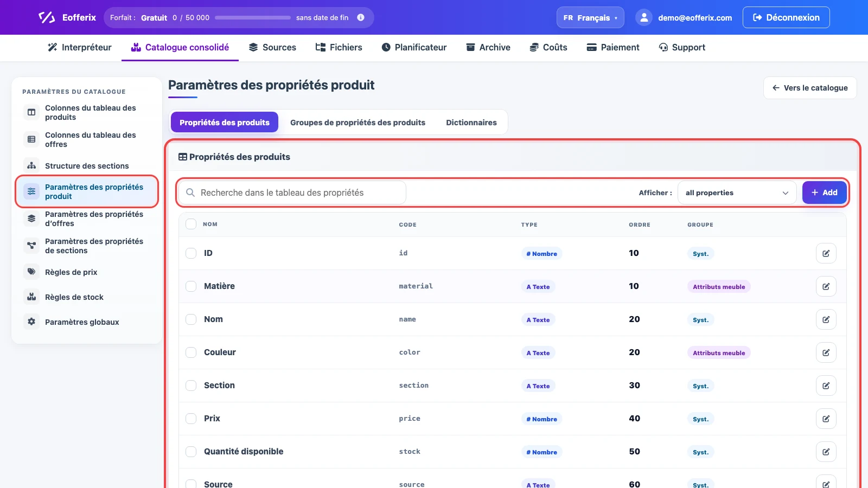Click the Syst. badge in Section row
Image resolution: width=868 pixels, height=488 pixels.
(700, 386)
